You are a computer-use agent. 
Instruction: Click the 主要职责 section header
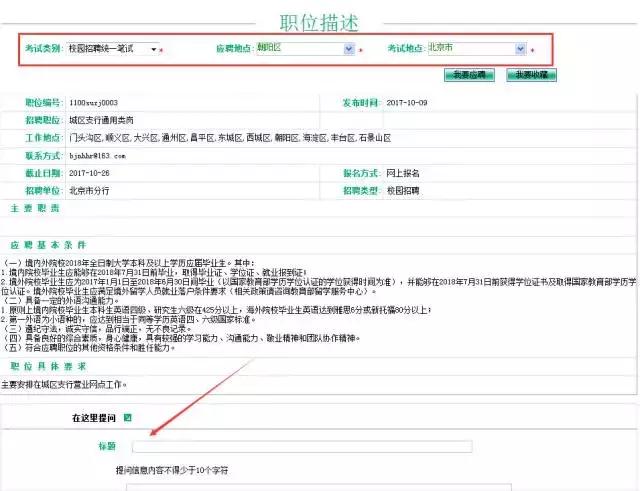[x=35, y=209]
